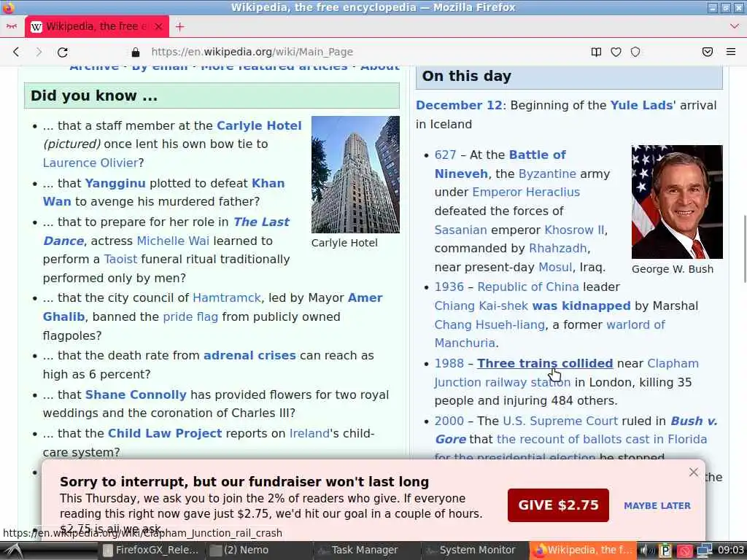Choose MAYBE LATER on fundraiser banner
This screenshot has height=560, width=747.
pos(657,506)
